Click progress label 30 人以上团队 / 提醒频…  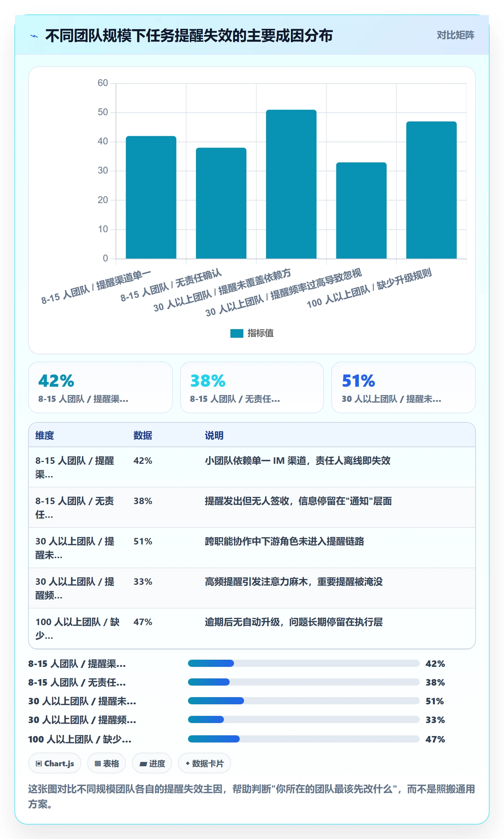82,720
